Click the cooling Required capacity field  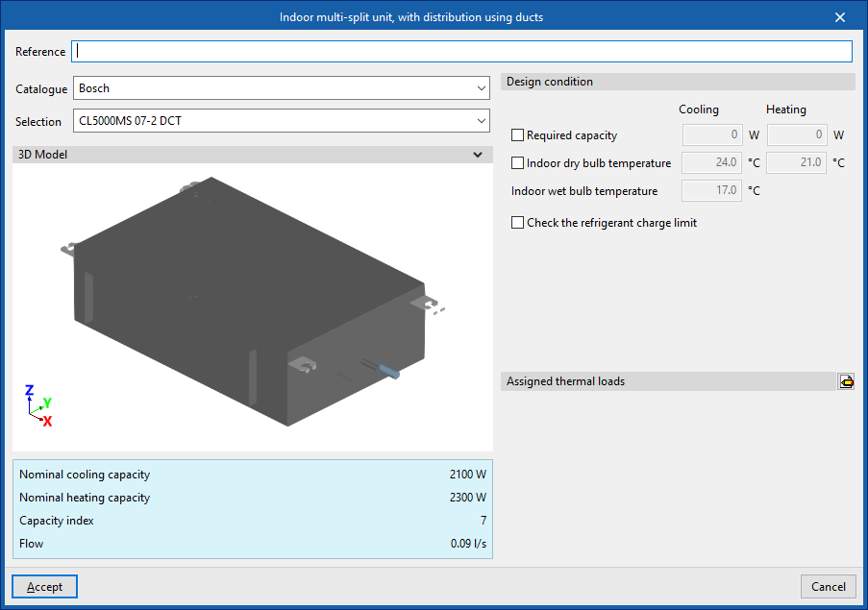(711, 135)
